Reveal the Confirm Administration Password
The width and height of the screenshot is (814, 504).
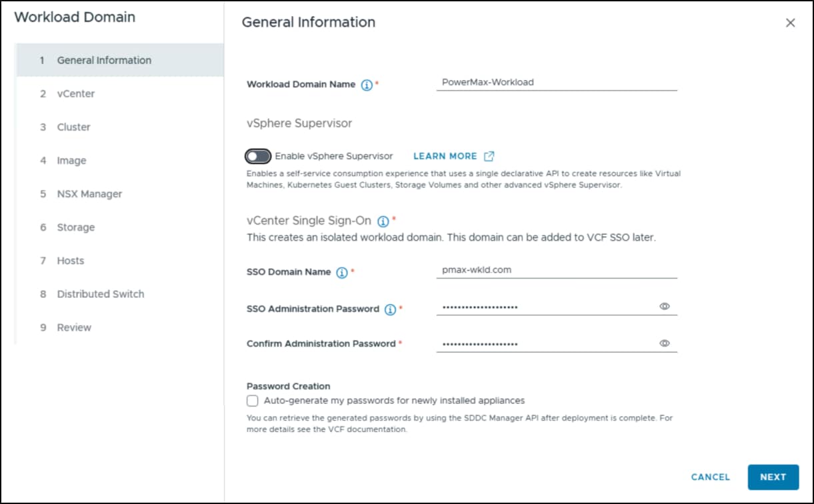[664, 343]
